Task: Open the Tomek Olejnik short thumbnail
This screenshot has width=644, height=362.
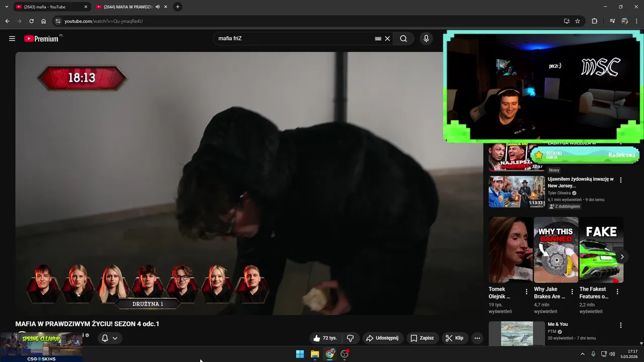Action: pyautogui.click(x=510, y=250)
